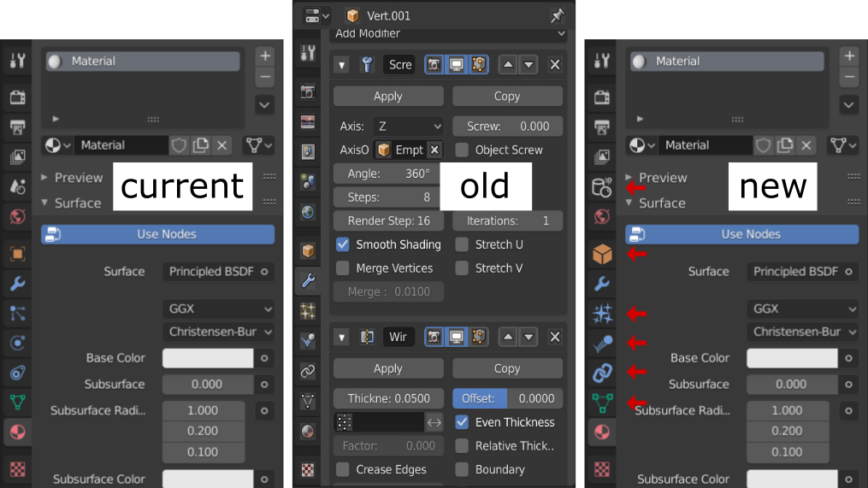The height and width of the screenshot is (488, 868).
Task: Open Object properties orange square in current panel
Action: click(17, 254)
